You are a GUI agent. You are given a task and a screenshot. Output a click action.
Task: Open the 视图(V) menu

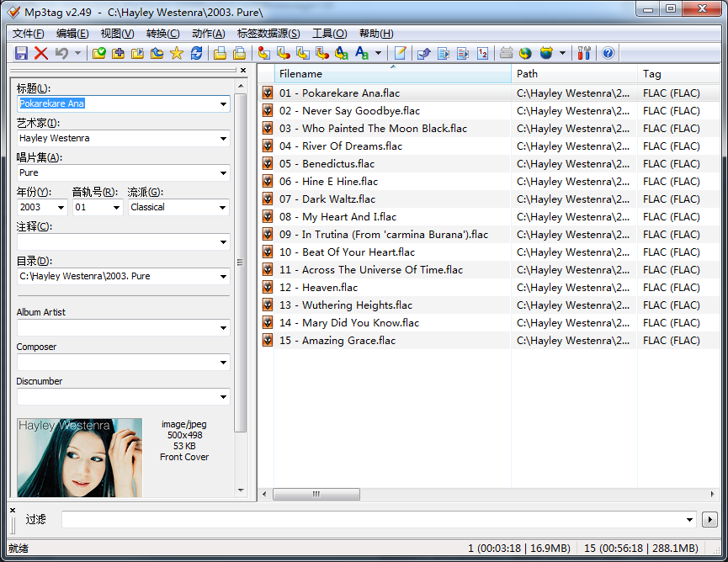pos(118,34)
